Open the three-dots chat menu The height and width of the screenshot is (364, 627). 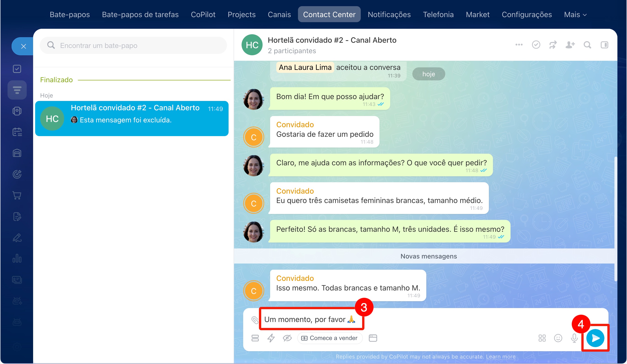pos(519,45)
